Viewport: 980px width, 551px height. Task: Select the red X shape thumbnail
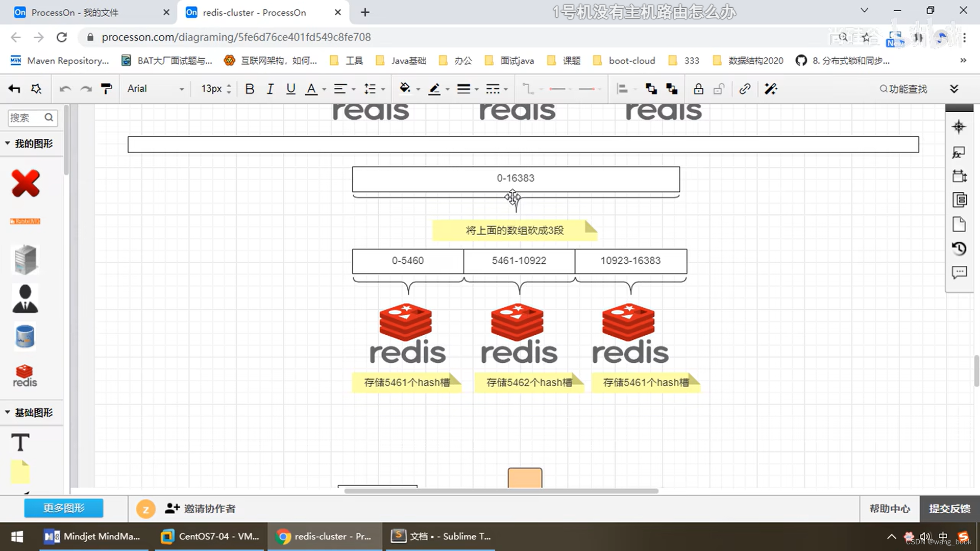pyautogui.click(x=26, y=183)
